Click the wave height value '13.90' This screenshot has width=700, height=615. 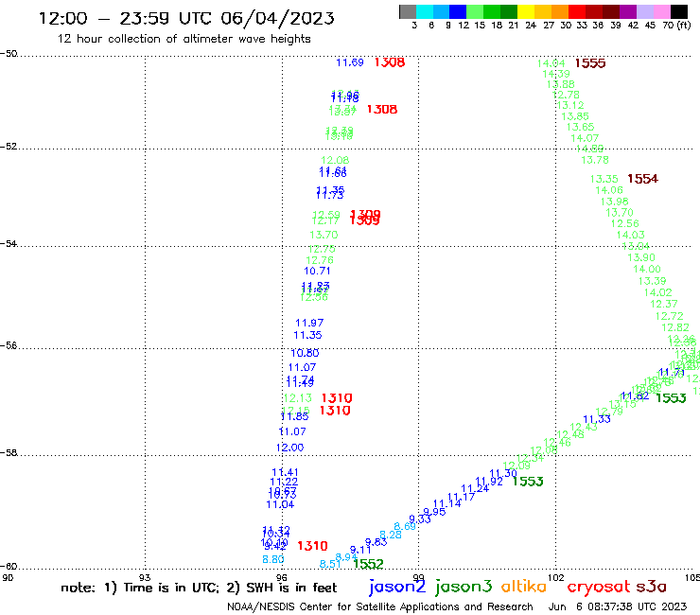click(x=641, y=257)
